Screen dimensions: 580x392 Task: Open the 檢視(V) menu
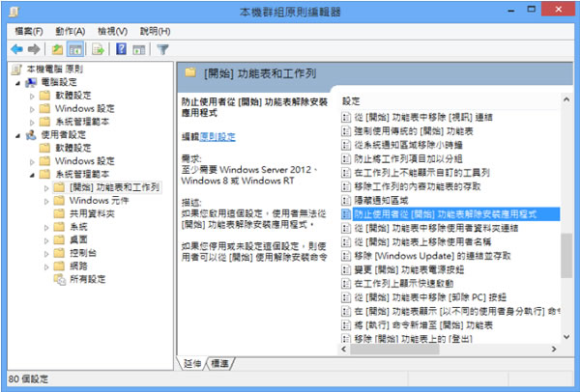pyautogui.click(x=112, y=31)
